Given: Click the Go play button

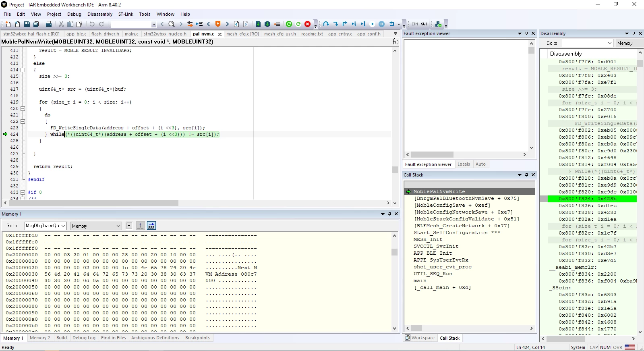Looking at the screenshot, I should coord(373,24).
